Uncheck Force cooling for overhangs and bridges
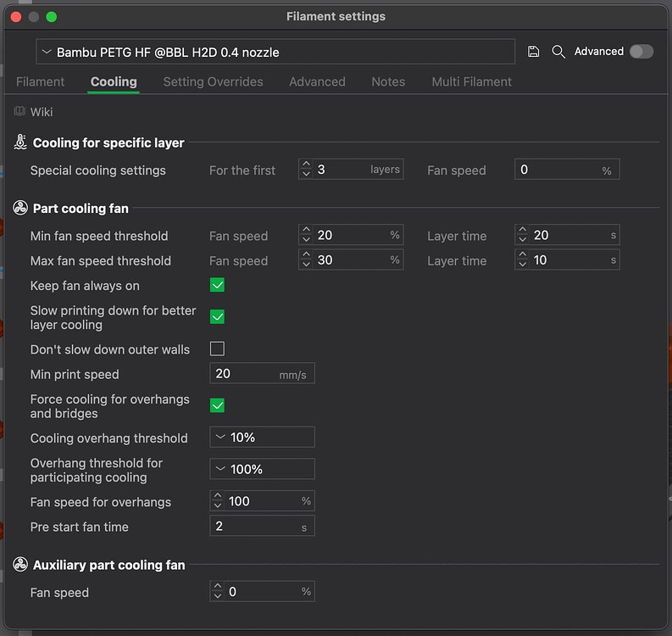672x636 pixels. point(217,405)
